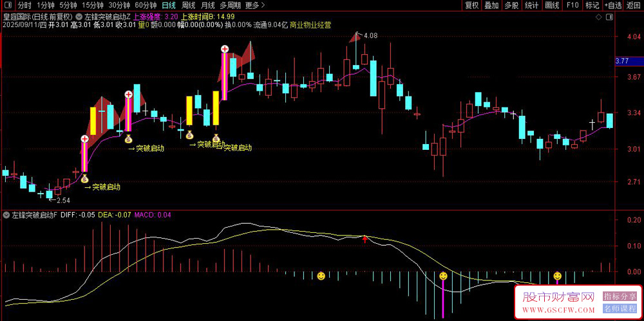This screenshot has height=321, width=644.
Task: Open the F10 company info
Action: point(572,5)
